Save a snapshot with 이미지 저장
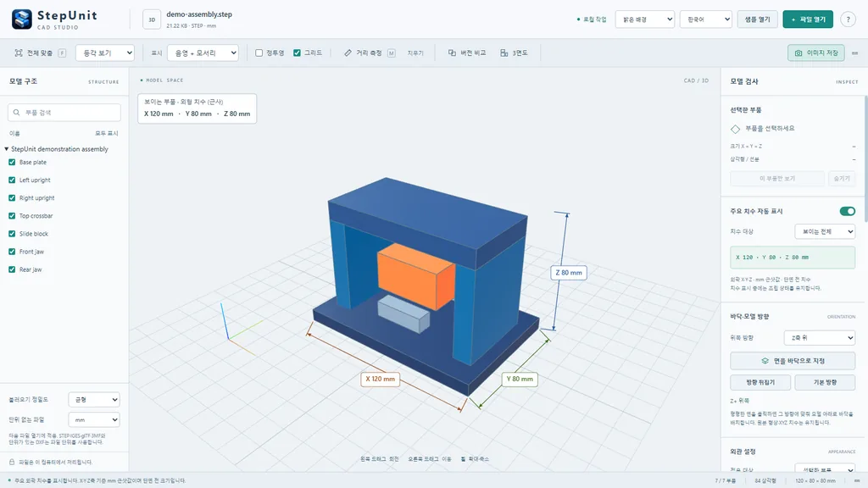868x488 pixels. tap(816, 53)
